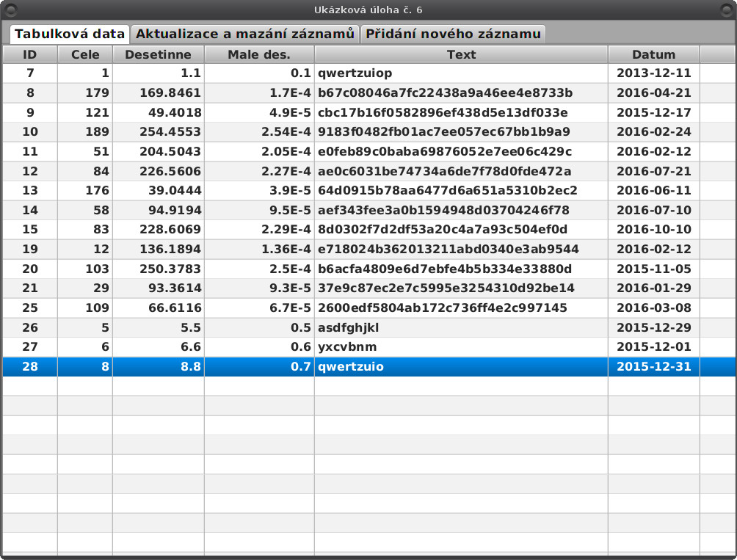This screenshot has width=737, height=560.
Task: Sort records by the Datum column header
Action: [x=653, y=54]
